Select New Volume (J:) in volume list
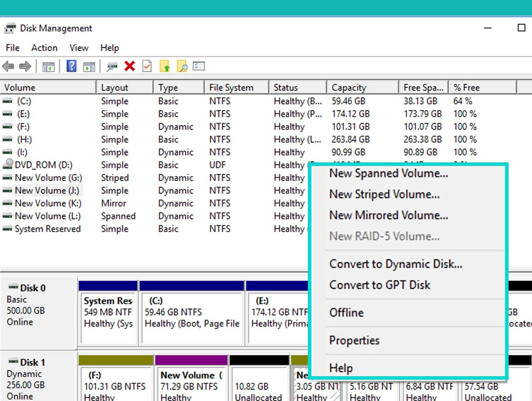 coord(47,191)
